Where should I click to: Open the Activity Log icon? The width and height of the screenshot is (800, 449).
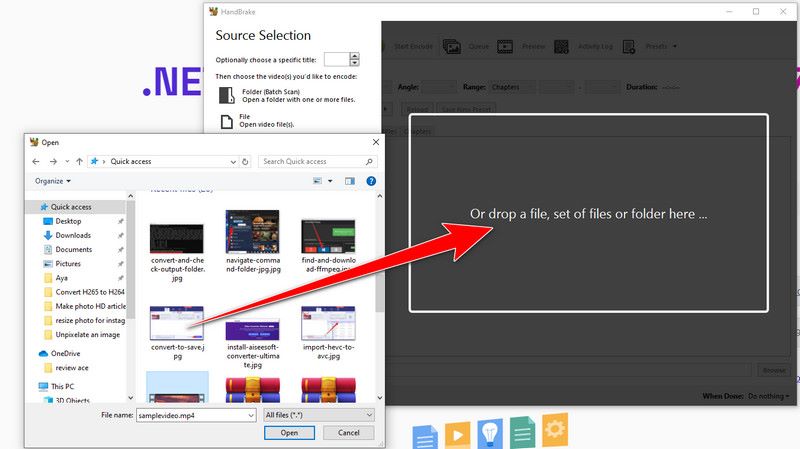[561, 46]
